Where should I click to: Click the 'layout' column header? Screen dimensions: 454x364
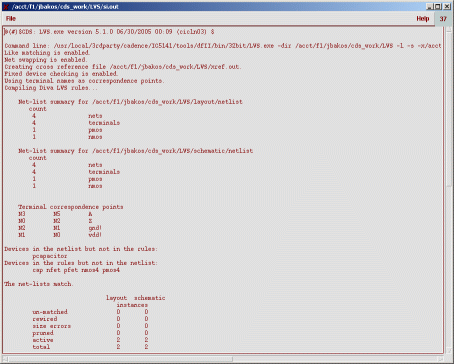coord(116,298)
